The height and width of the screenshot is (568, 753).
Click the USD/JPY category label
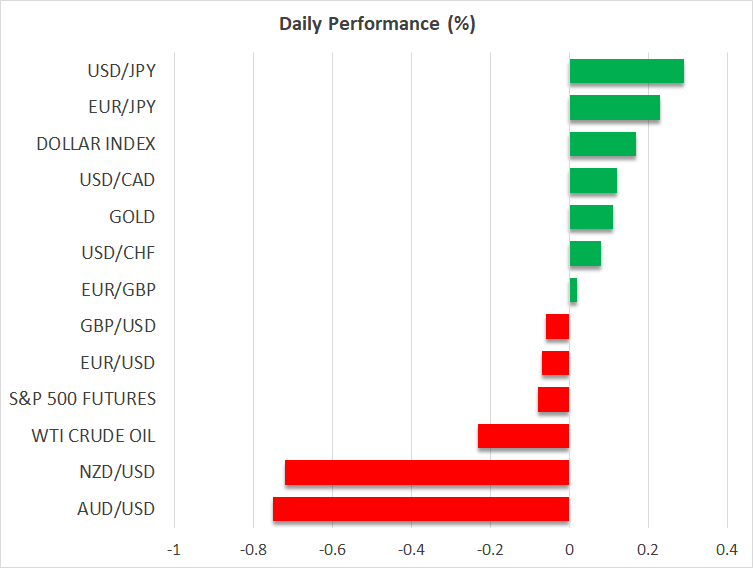coord(121,71)
